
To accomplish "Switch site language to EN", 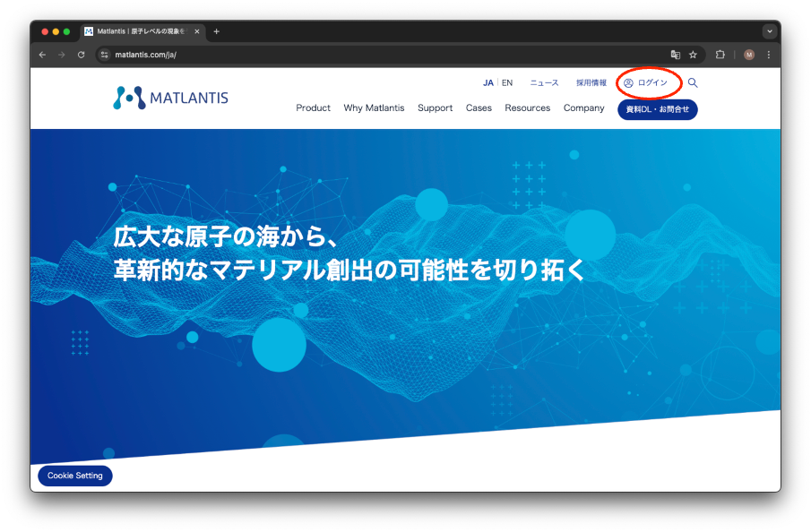I will click(x=507, y=82).
